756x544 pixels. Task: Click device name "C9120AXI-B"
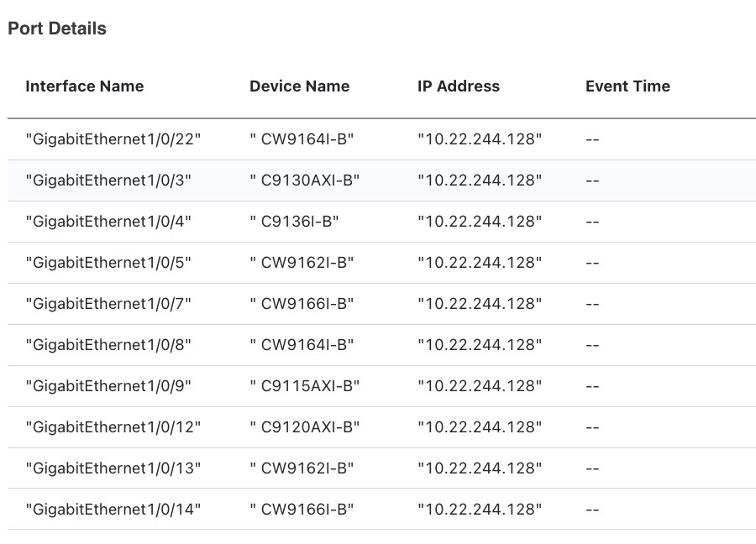click(305, 427)
